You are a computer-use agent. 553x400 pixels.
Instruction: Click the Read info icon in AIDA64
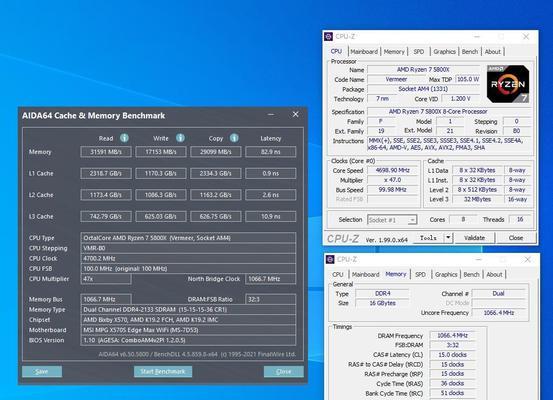coord(124,138)
